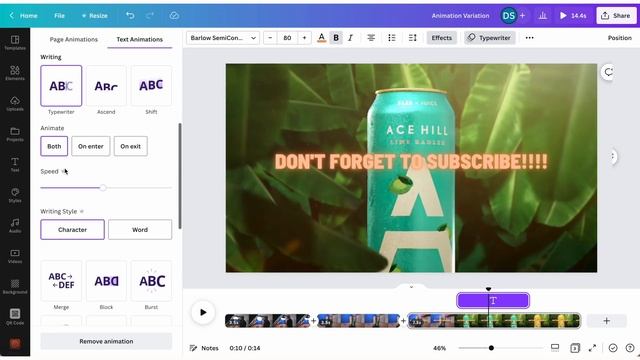
Task: Choose Character writing style
Action: coord(72,229)
